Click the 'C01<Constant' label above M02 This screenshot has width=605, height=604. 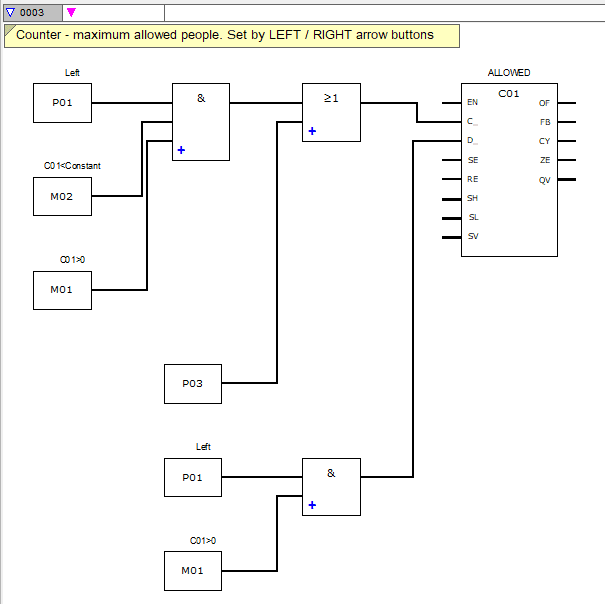click(x=72, y=166)
